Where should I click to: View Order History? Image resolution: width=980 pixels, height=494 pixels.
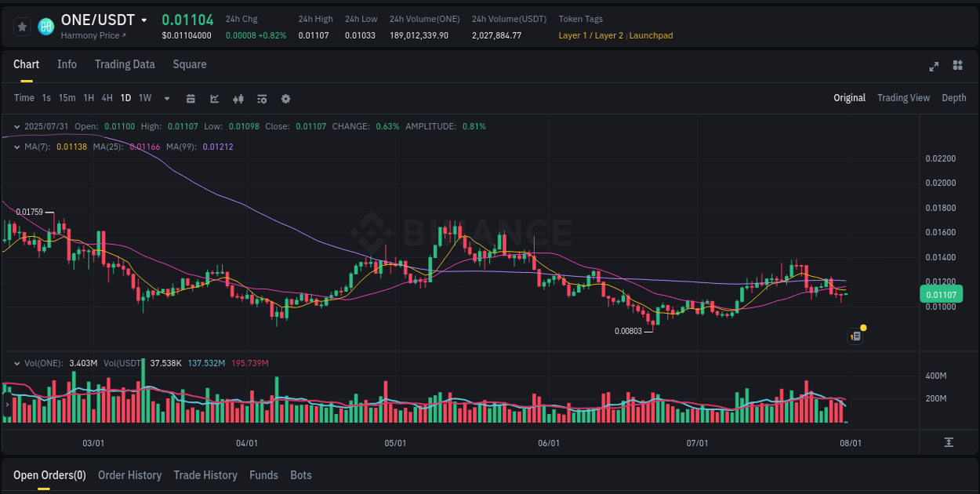click(129, 475)
